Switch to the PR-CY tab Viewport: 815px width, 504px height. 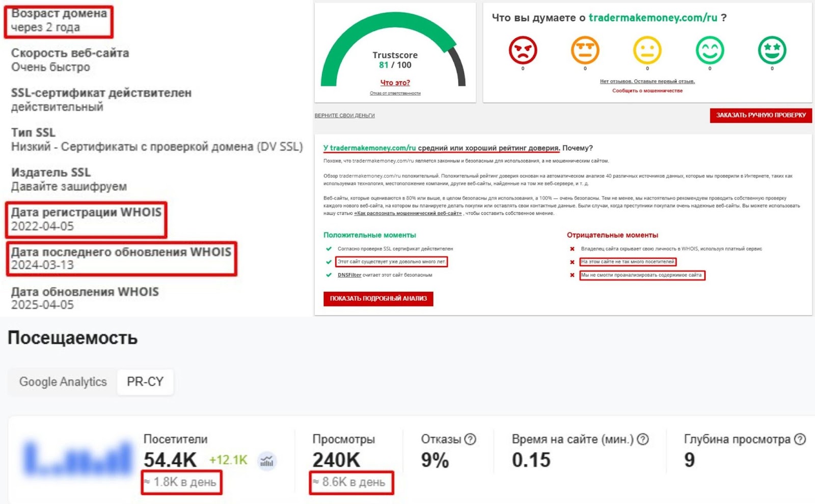pyautogui.click(x=145, y=382)
